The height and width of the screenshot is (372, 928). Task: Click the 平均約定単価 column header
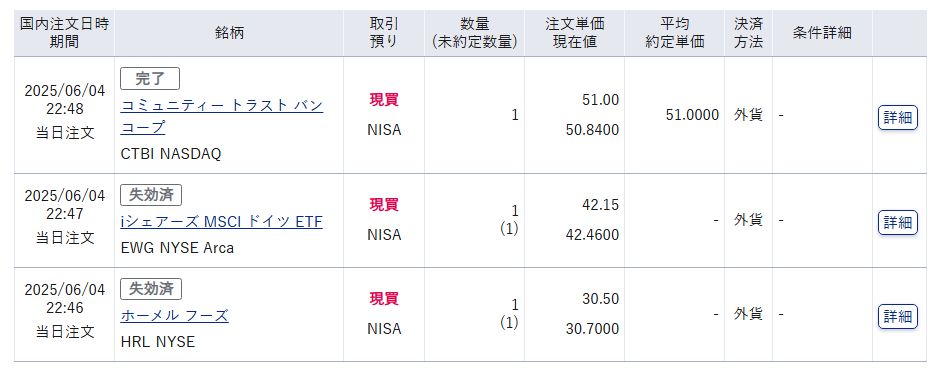tap(675, 33)
